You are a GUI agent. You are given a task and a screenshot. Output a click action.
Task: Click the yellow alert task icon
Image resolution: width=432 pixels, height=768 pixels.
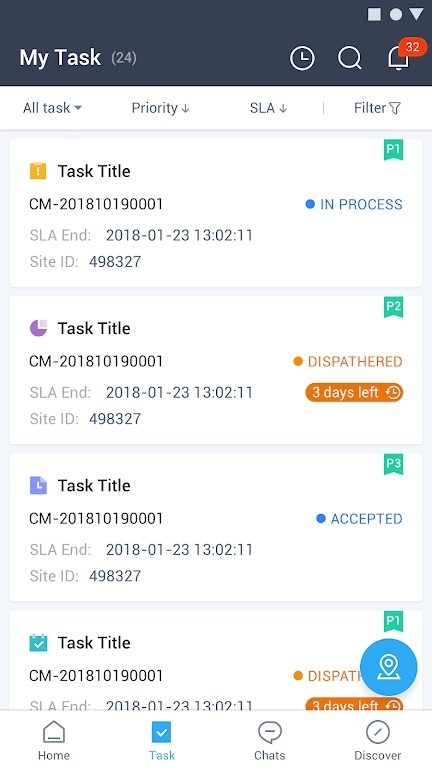[x=38, y=171]
